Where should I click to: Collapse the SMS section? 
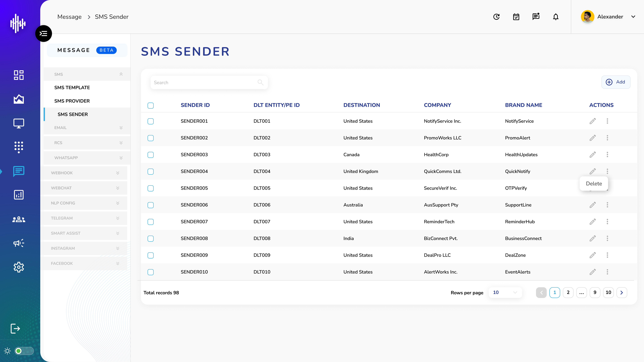click(x=87, y=74)
